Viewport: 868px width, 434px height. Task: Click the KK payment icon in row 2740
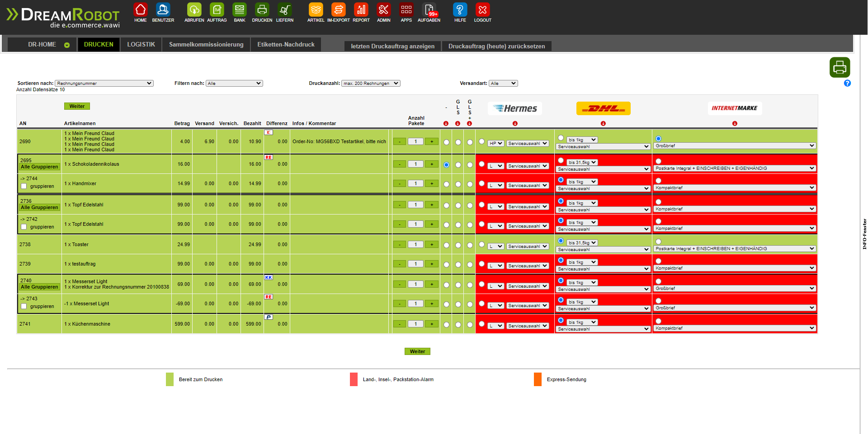coord(269,277)
